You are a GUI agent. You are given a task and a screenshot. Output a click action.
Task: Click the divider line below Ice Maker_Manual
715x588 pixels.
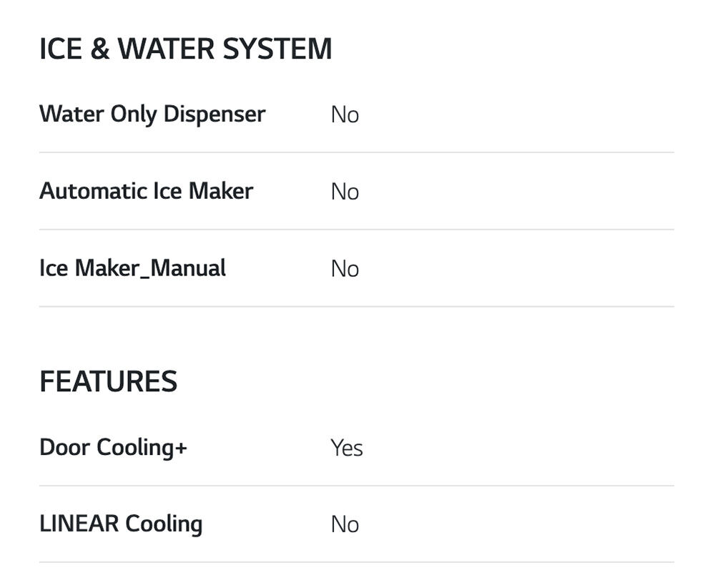coord(356,307)
